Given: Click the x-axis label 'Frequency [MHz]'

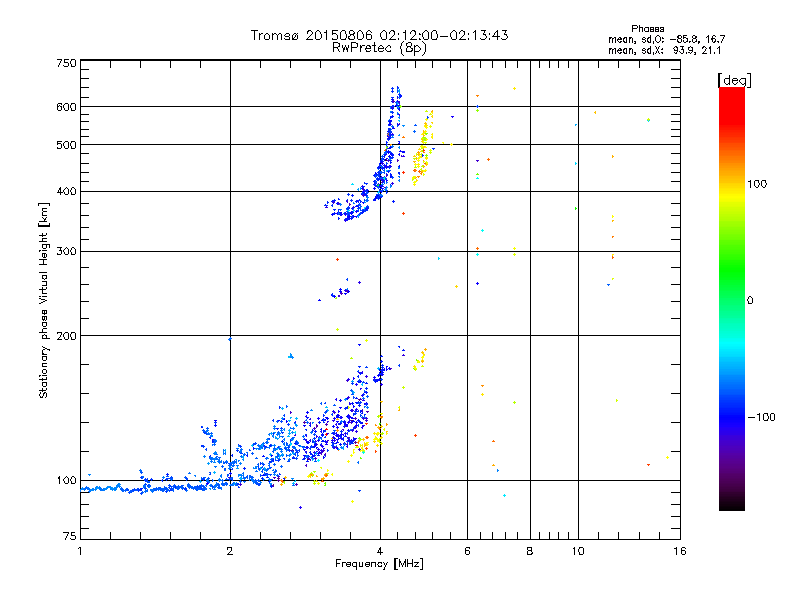Looking at the screenshot, I should coord(379,564).
